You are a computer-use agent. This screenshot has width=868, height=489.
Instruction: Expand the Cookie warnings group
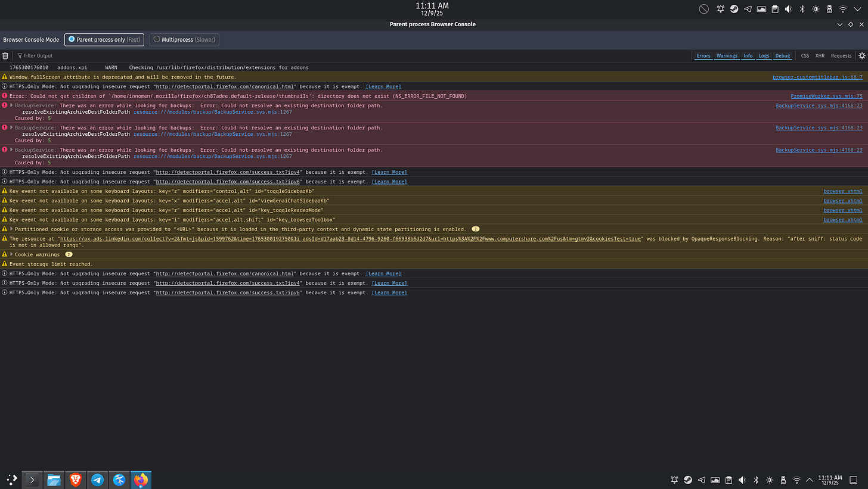point(11,254)
